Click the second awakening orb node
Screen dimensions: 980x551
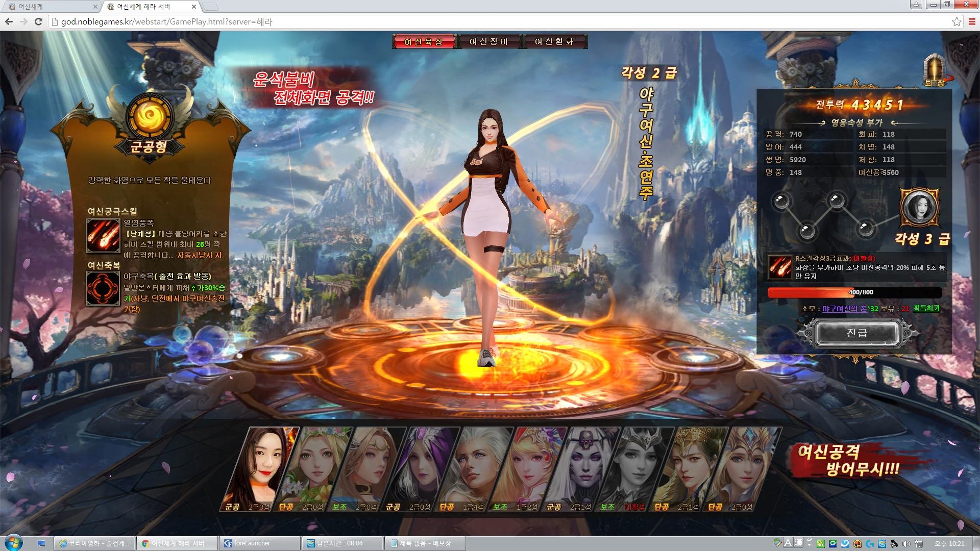[807, 231]
